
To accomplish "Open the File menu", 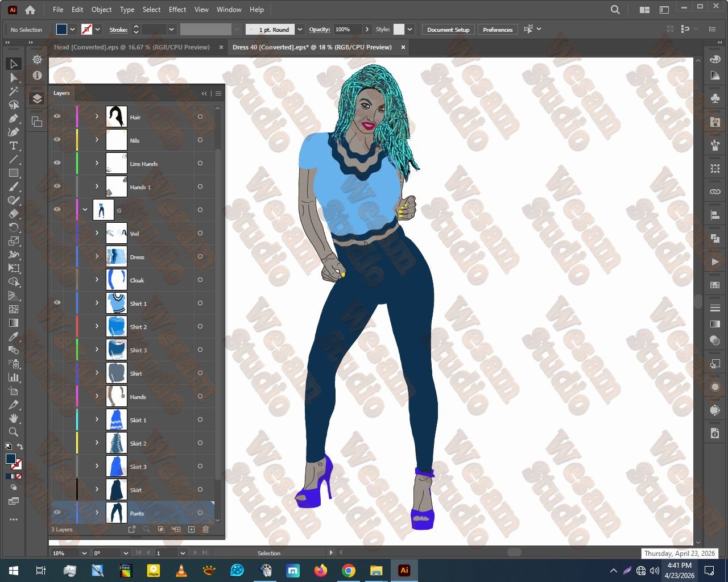I will point(58,10).
